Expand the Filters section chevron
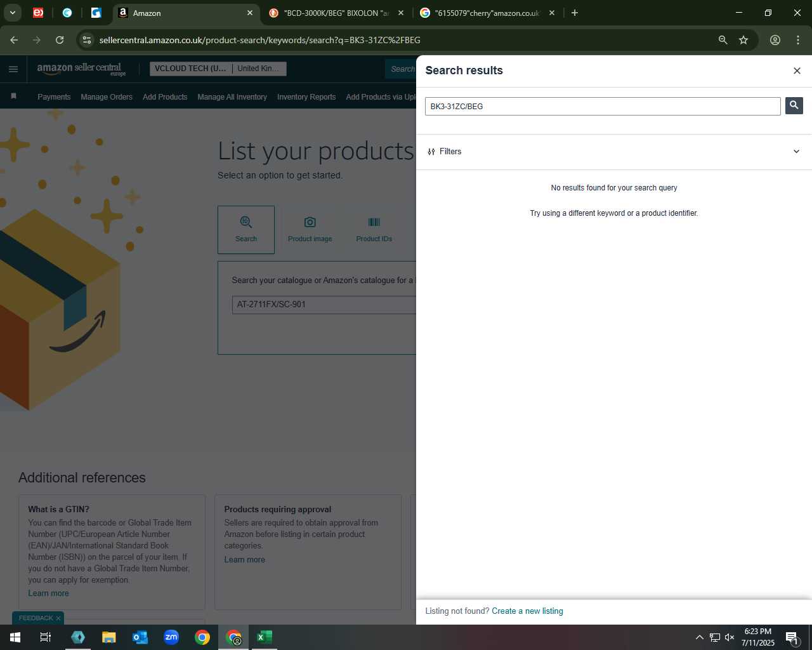Screen dimensions: 812x650 [796, 151]
